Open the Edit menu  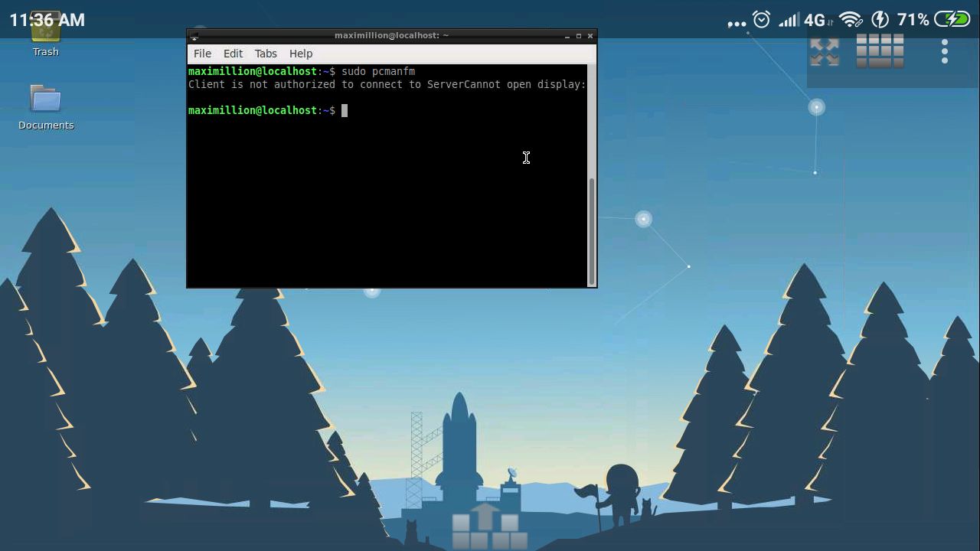pyautogui.click(x=233, y=54)
